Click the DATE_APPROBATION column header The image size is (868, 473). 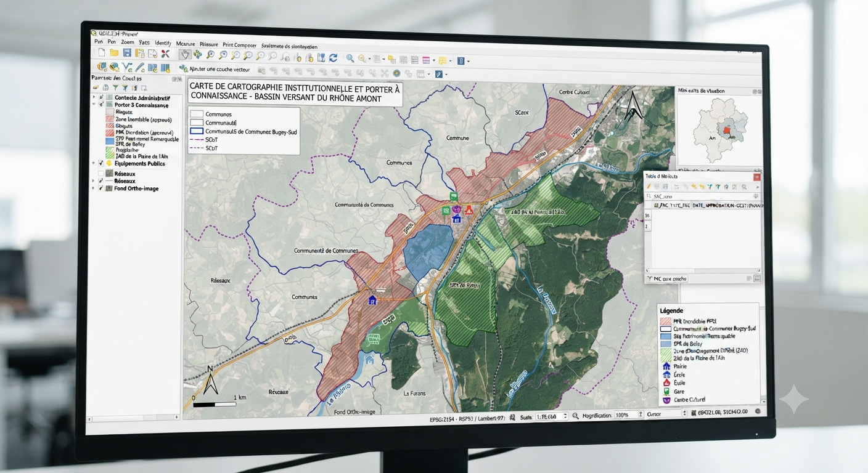713,205
